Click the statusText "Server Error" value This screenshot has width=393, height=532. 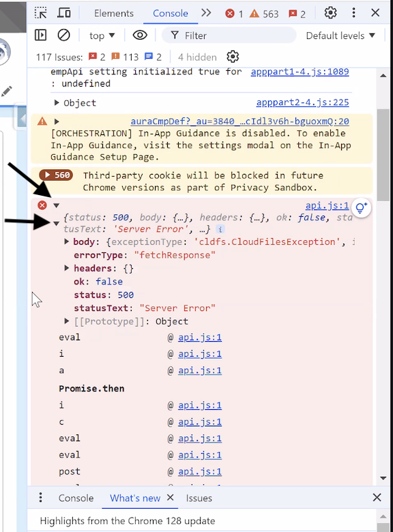pyautogui.click(x=177, y=308)
